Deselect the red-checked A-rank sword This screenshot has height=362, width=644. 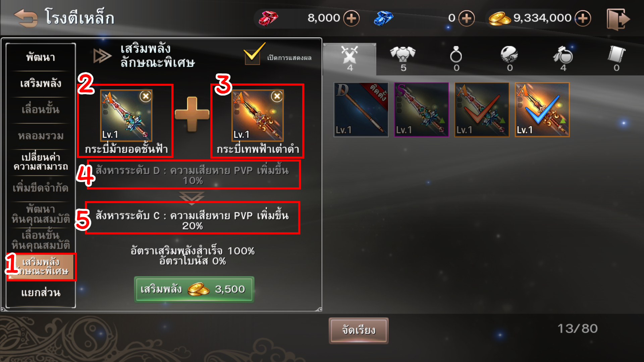click(482, 110)
